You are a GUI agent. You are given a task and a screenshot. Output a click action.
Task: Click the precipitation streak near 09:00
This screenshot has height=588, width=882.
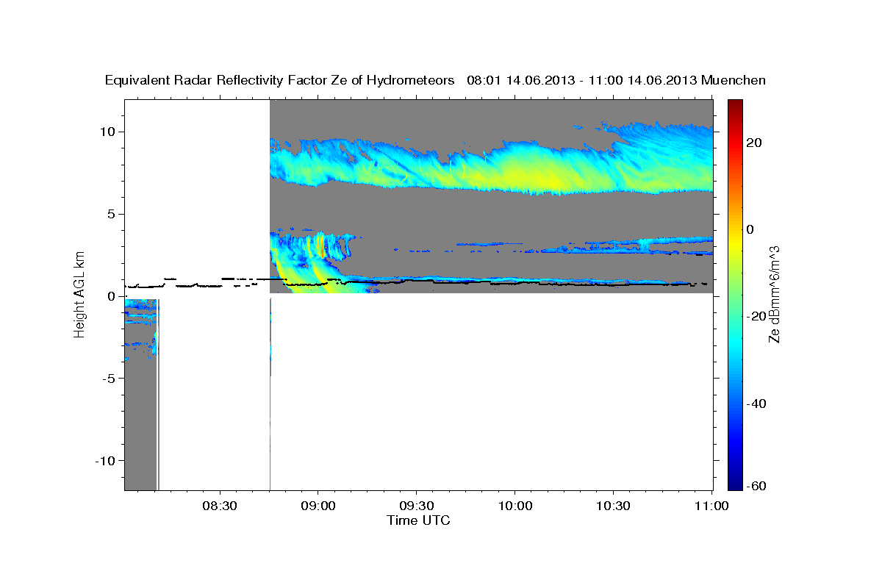tap(321, 276)
